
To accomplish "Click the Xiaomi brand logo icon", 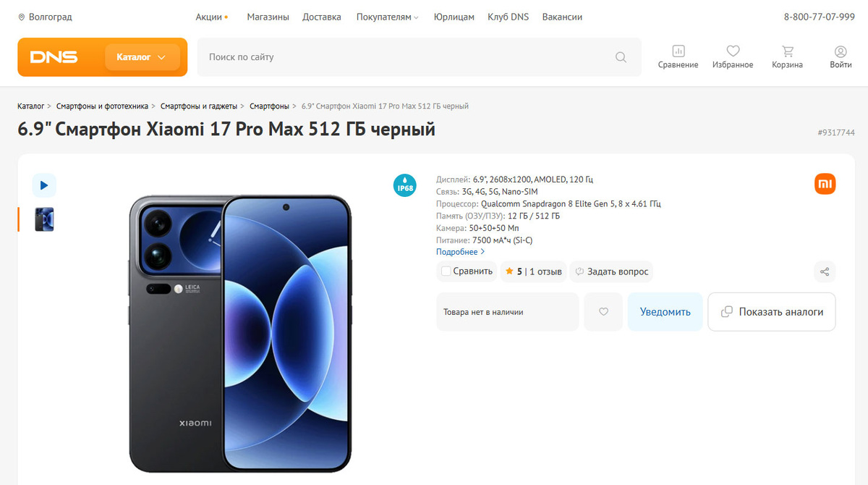I will coord(825,185).
